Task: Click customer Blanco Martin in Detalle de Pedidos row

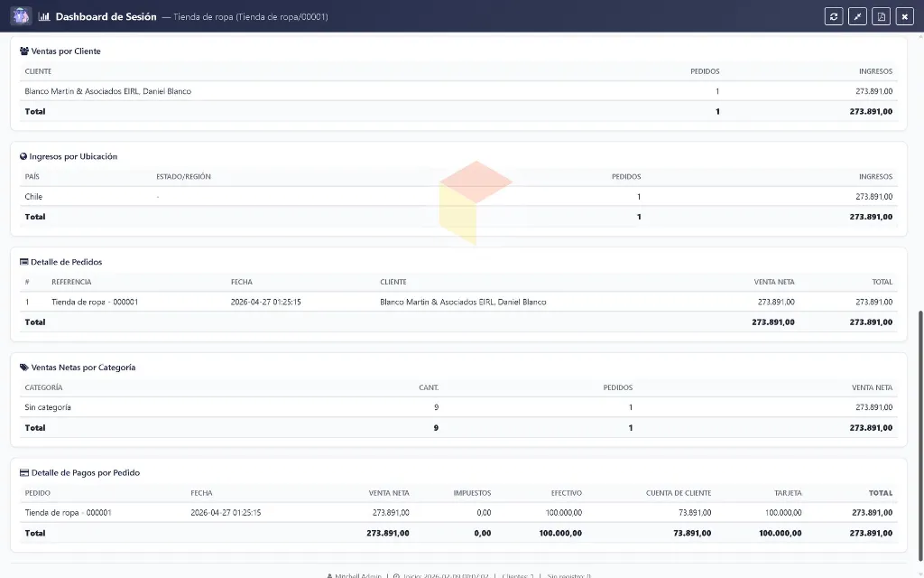Action: (463, 302)
